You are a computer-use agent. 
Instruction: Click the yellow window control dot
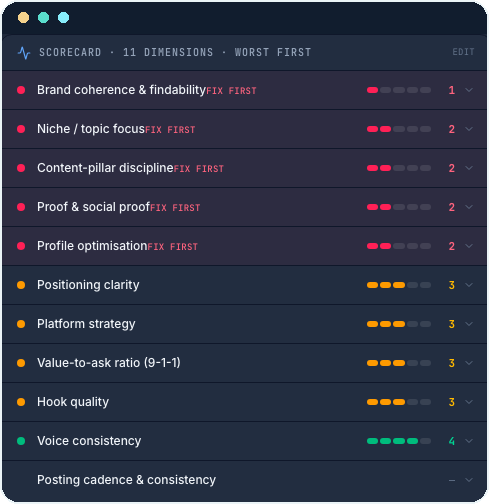(x=23, y=17)
